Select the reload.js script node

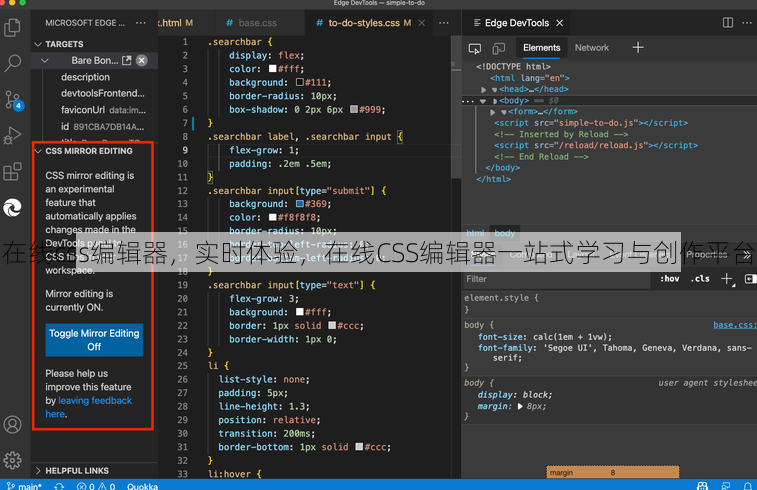click(x=596, y=145)
